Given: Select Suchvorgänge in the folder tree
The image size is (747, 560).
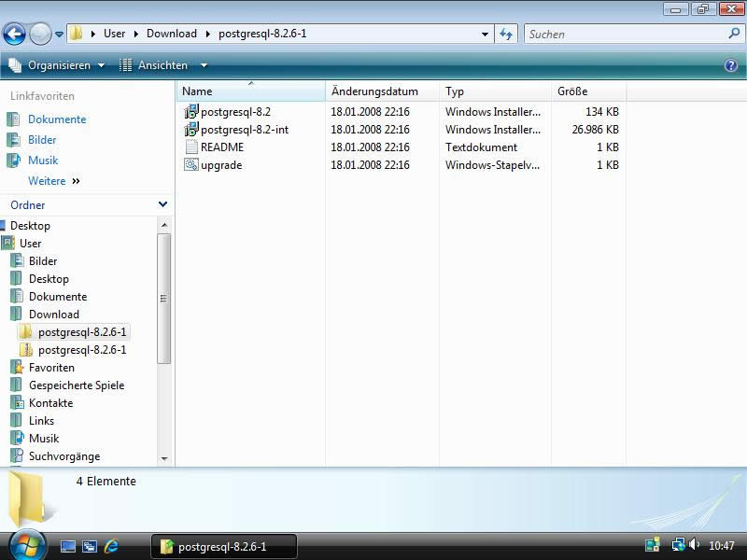Looking at the screenshot, I should tap(64, 456).
